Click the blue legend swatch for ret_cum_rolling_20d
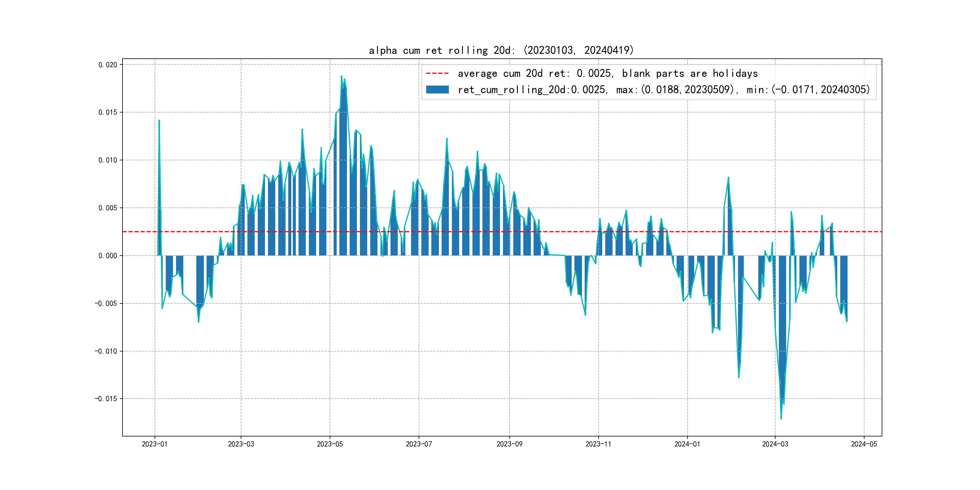The width and height of the screenshot is (980, 490). pyautogui.click(x=437, y=90)
